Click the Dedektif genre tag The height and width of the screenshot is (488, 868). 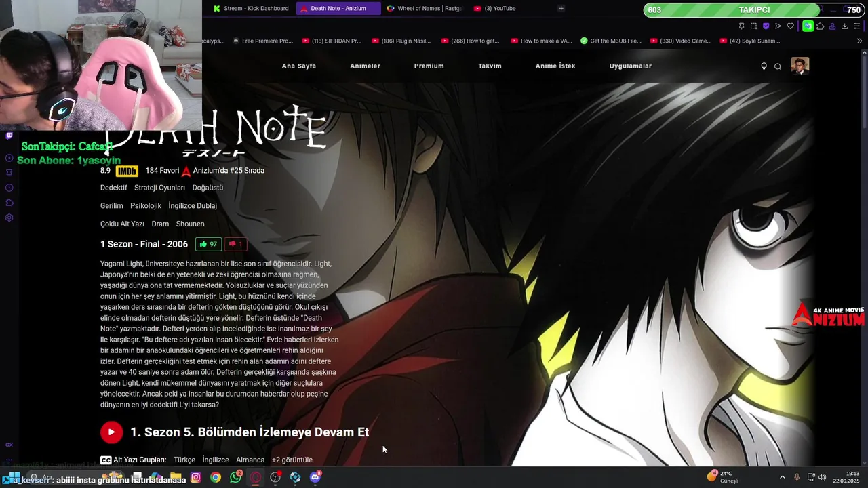(x=114, y=188)
